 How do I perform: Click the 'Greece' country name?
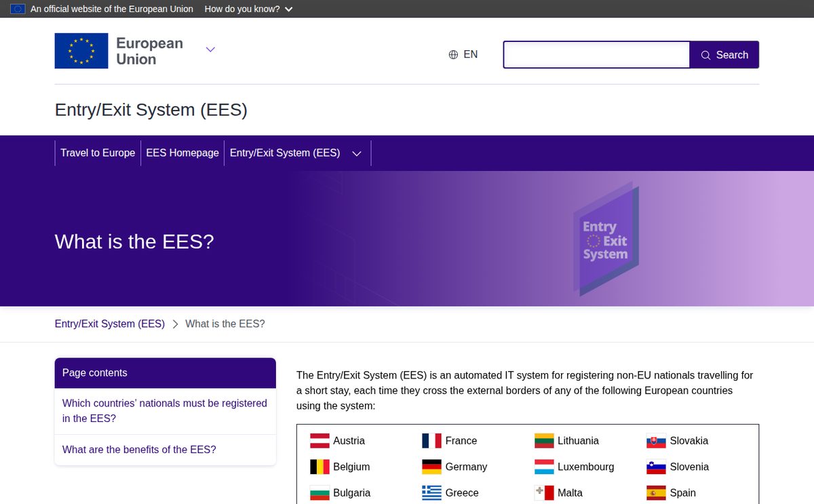point(462,493)
